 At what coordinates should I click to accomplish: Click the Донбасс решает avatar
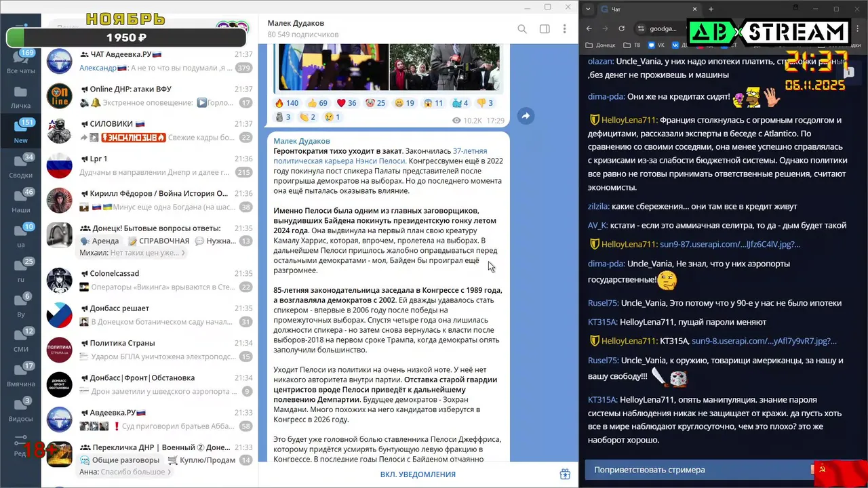(60, 315)
